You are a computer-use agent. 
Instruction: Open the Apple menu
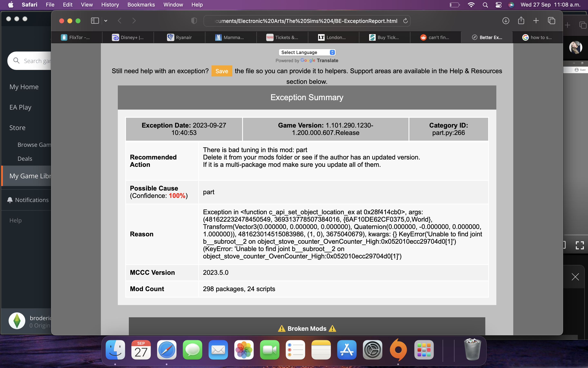point(11,5)
